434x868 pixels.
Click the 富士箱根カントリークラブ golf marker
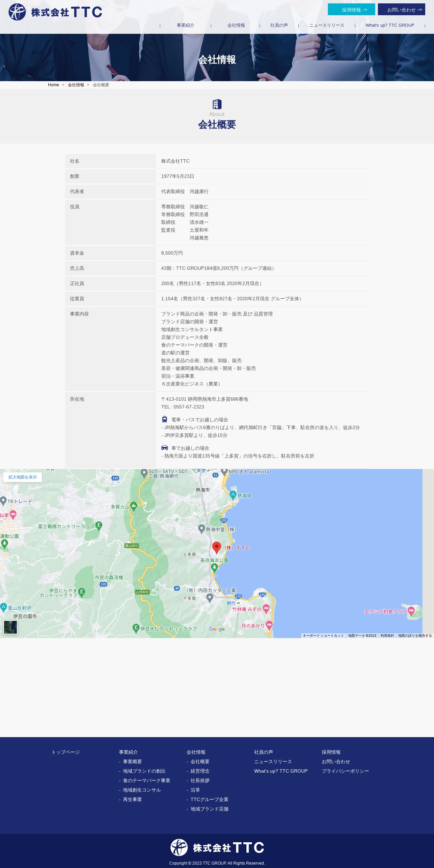coord(99,526)
